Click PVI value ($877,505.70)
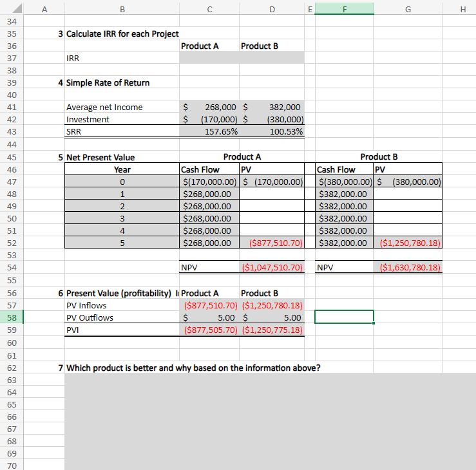This screenshot has height=470, width=476. point(209,330)
